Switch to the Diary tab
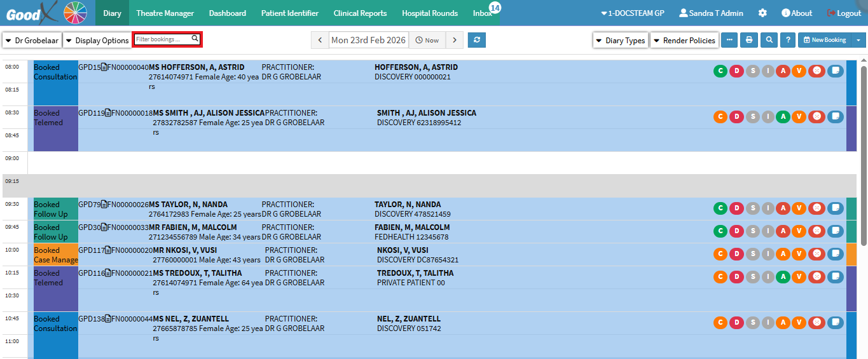The width and height of the screenshot is (868, 359). (112, 13)
